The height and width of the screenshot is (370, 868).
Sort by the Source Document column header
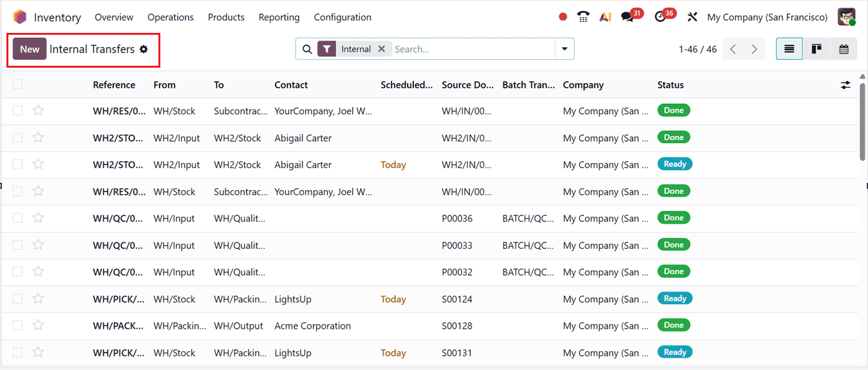point(468,85)
